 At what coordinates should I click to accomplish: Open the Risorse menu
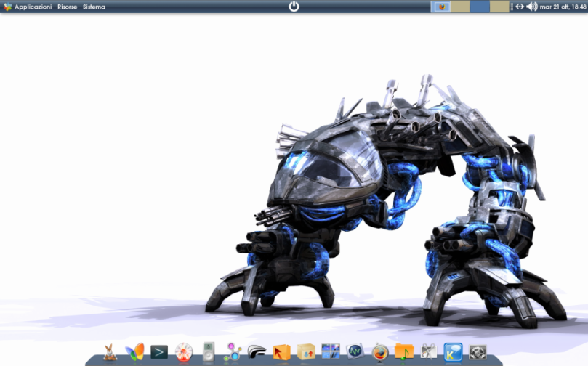(67, 7)
